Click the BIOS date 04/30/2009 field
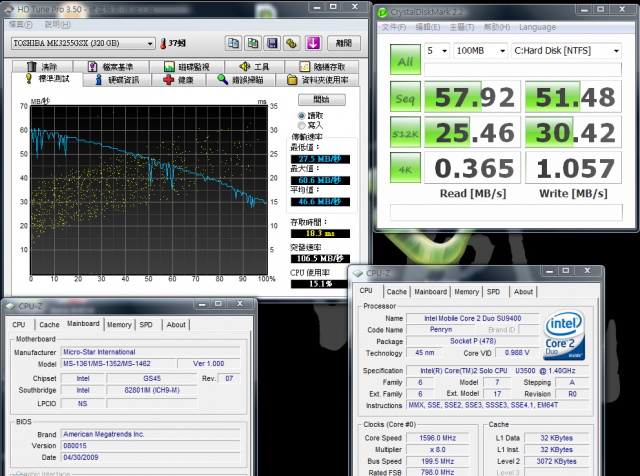 pos(150,458)
